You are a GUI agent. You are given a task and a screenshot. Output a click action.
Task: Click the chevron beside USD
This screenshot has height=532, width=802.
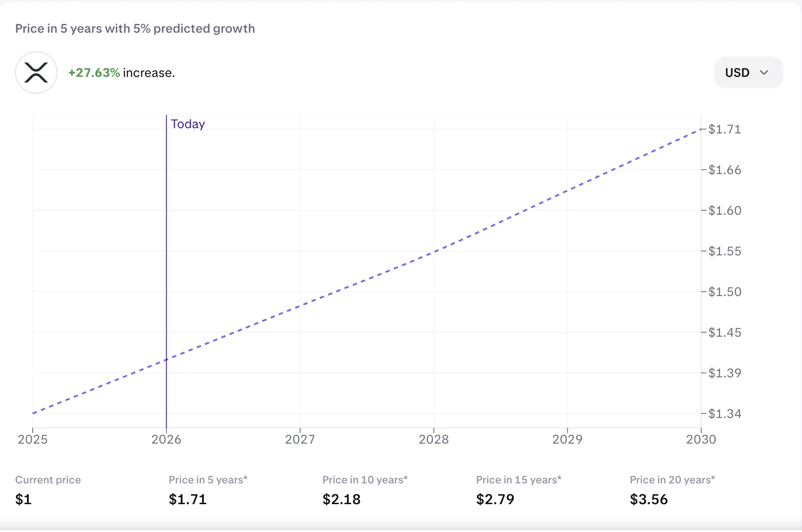click(764, 72)
